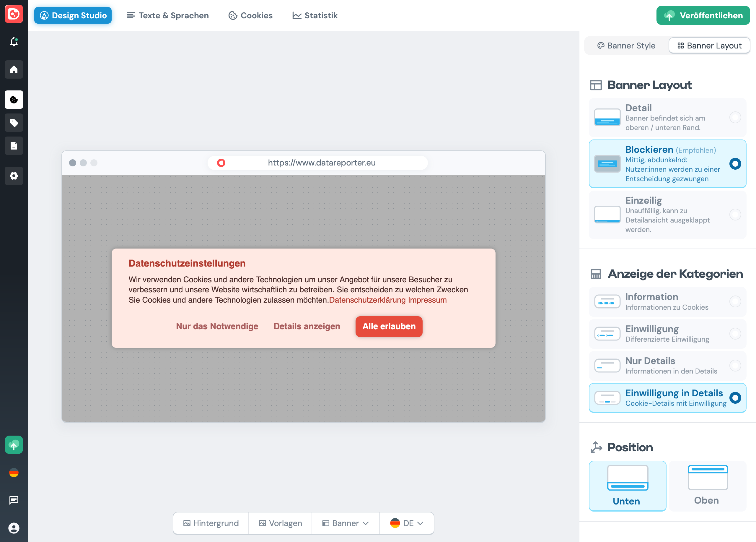Open the DE language dropdown

(406, 523)
